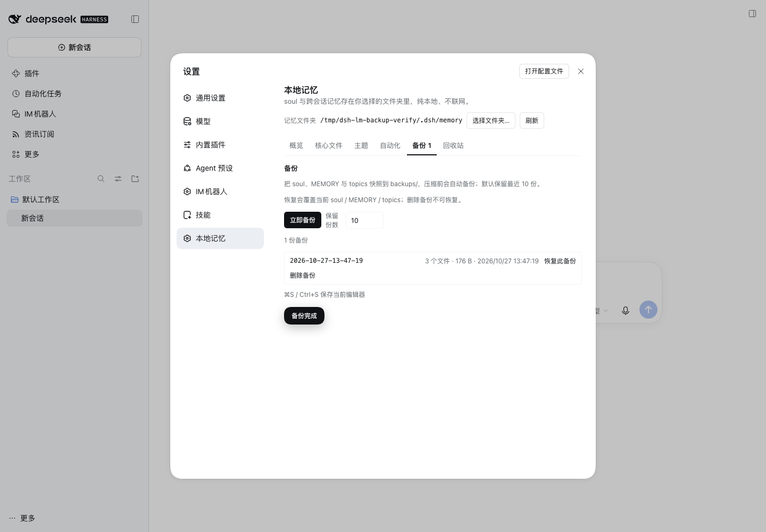Add a new workspace folder icon
Image resolution: width=766 pixels, height=532 pixels.
[135, 179]
